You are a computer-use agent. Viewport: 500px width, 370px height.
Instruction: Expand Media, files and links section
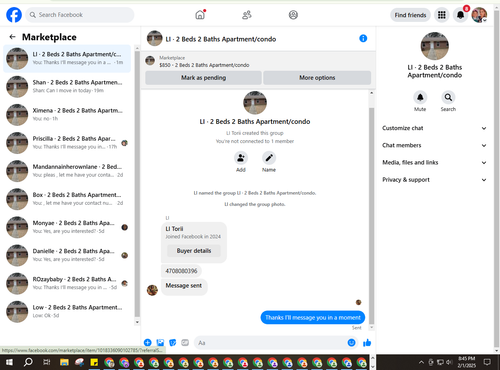pyautogui.click(x=434, y=163)
